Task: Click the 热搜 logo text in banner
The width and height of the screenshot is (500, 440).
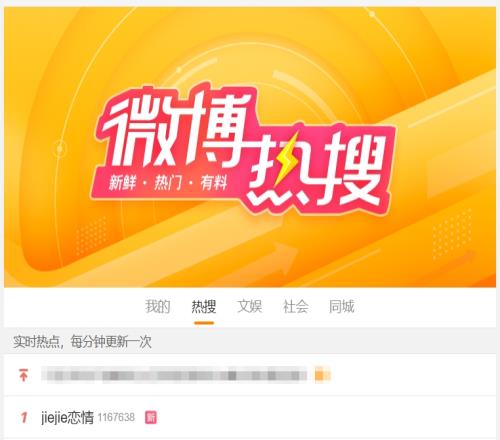Action: (x=317, y=168)
